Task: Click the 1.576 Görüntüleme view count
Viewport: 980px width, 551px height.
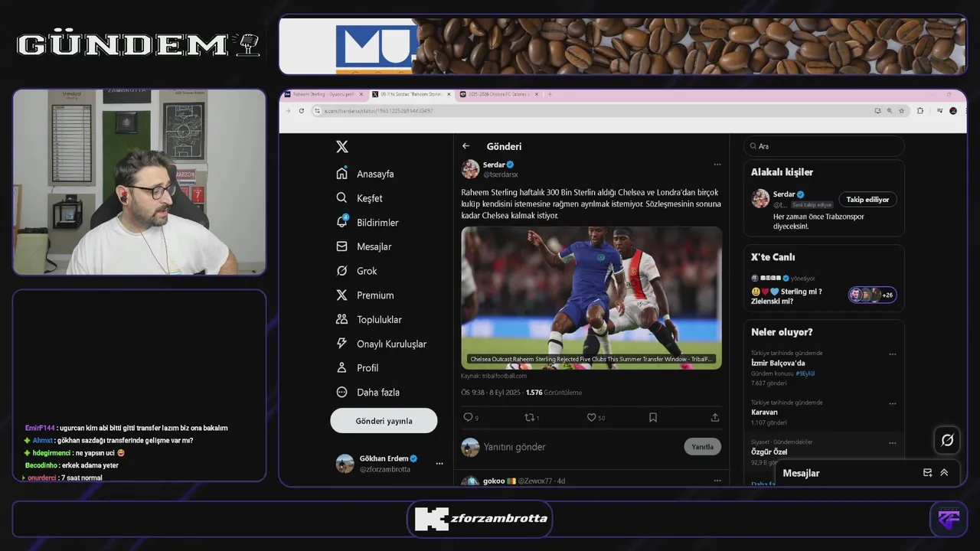Action: pyautogui.click(x=554, y=393)
